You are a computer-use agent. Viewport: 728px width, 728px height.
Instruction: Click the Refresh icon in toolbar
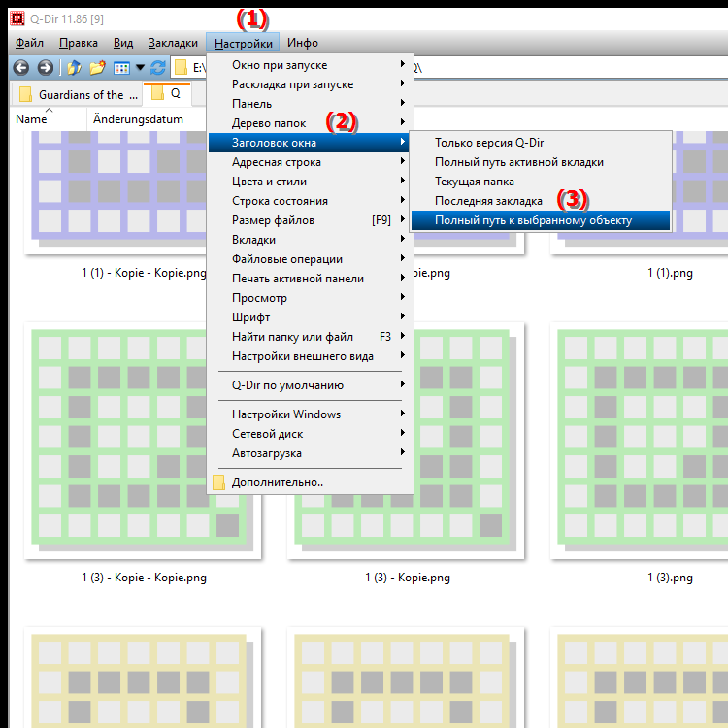tap(158, 68)
